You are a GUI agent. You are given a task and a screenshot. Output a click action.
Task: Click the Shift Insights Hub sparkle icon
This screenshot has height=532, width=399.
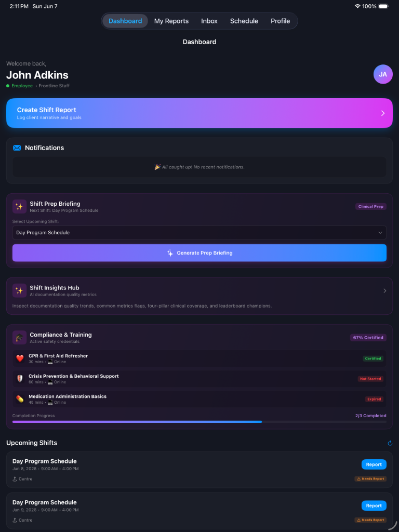[19, 291]
